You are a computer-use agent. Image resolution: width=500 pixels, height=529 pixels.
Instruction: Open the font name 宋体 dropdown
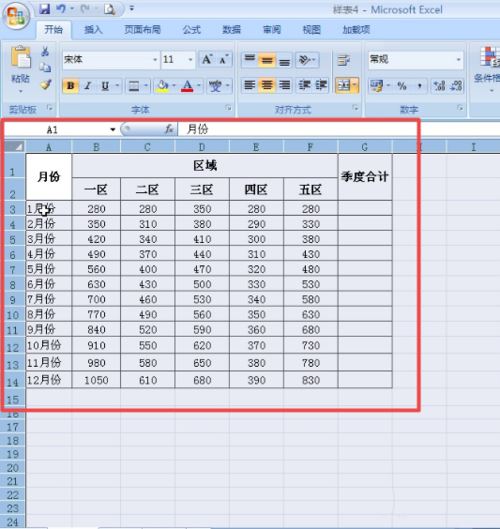[x=155, y=60]
